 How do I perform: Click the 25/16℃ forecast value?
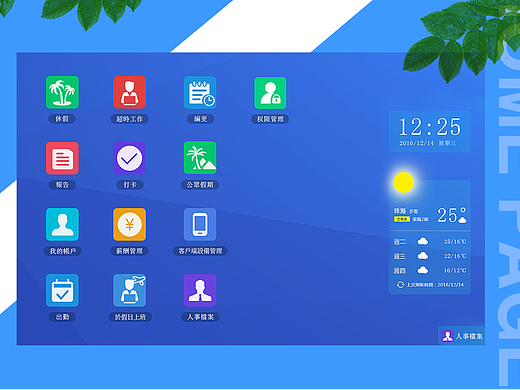(455, 241)
